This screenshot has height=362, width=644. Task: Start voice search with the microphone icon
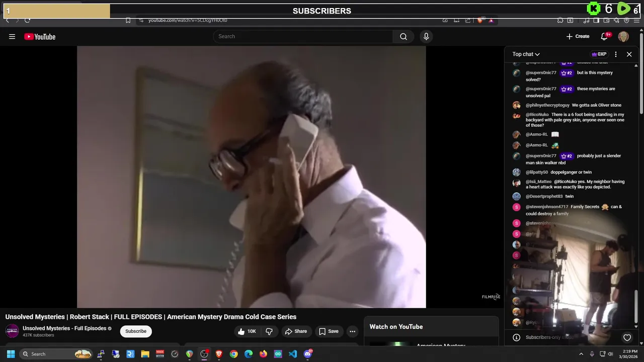click(426, 36)
